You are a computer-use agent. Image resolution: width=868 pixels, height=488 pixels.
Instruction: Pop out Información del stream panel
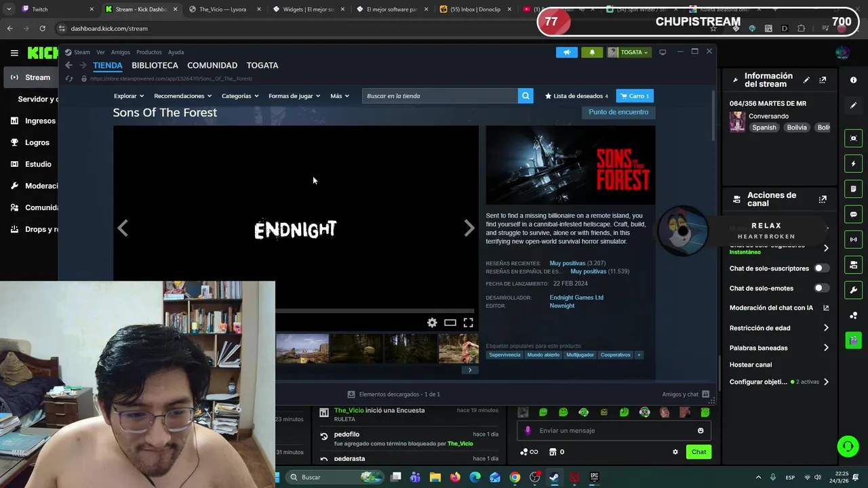(x=823, y=80)
